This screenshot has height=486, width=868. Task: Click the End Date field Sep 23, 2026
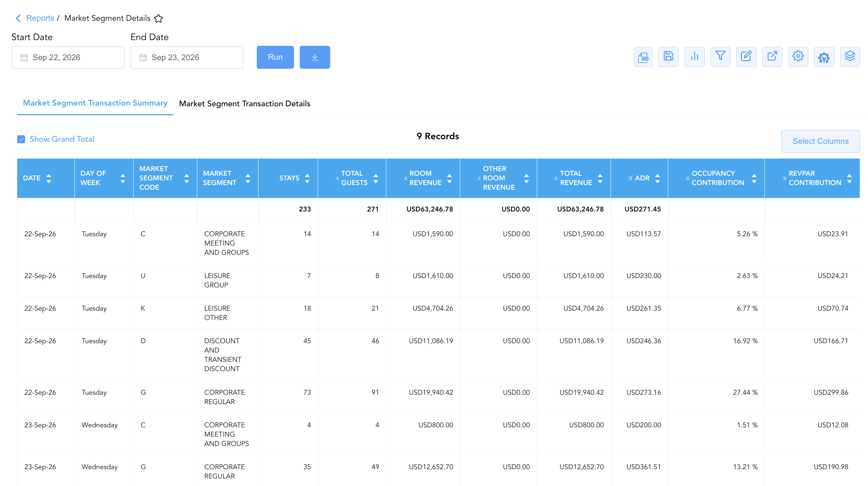click(187, 58)
